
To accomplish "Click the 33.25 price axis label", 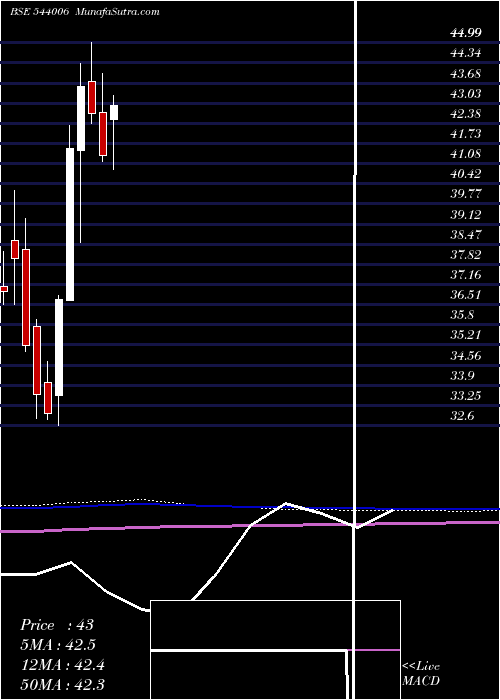I will pyautogui.click(x=466, y=396).
